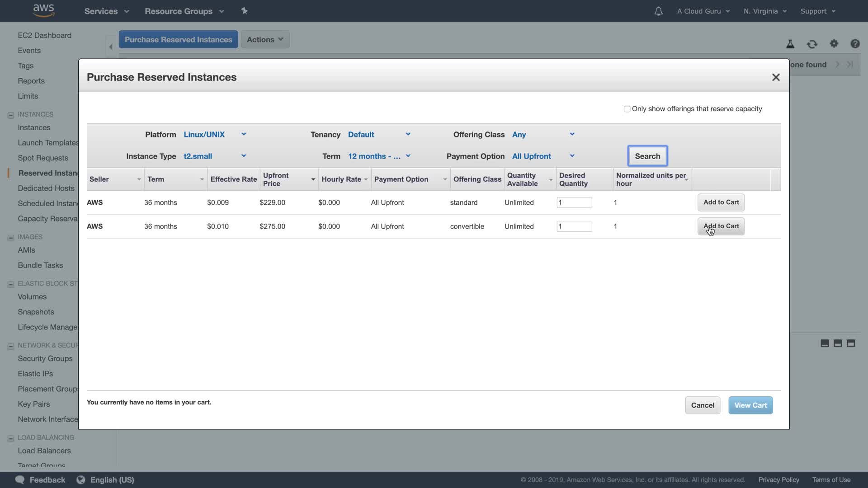Click the Search button
This screenshot has width=868, height=488.
click(647, 156)
